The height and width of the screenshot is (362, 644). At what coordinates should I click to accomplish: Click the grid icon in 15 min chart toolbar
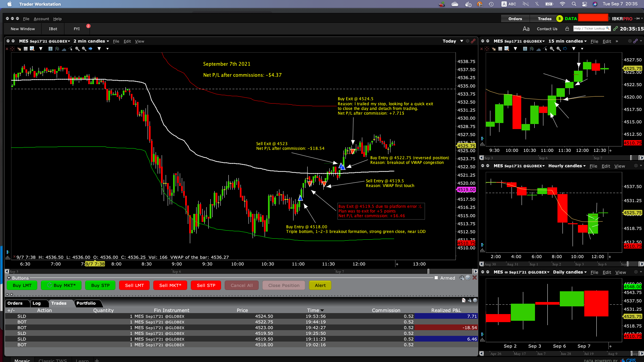500,49
